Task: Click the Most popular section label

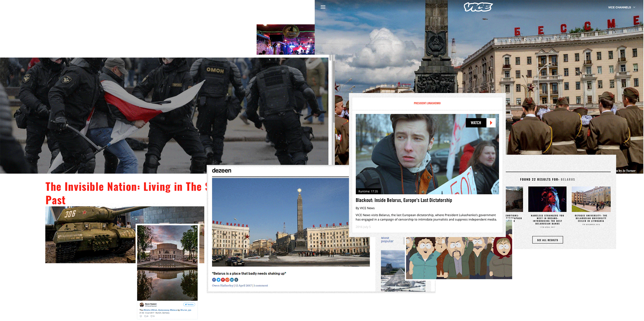Action: point(387,239)
